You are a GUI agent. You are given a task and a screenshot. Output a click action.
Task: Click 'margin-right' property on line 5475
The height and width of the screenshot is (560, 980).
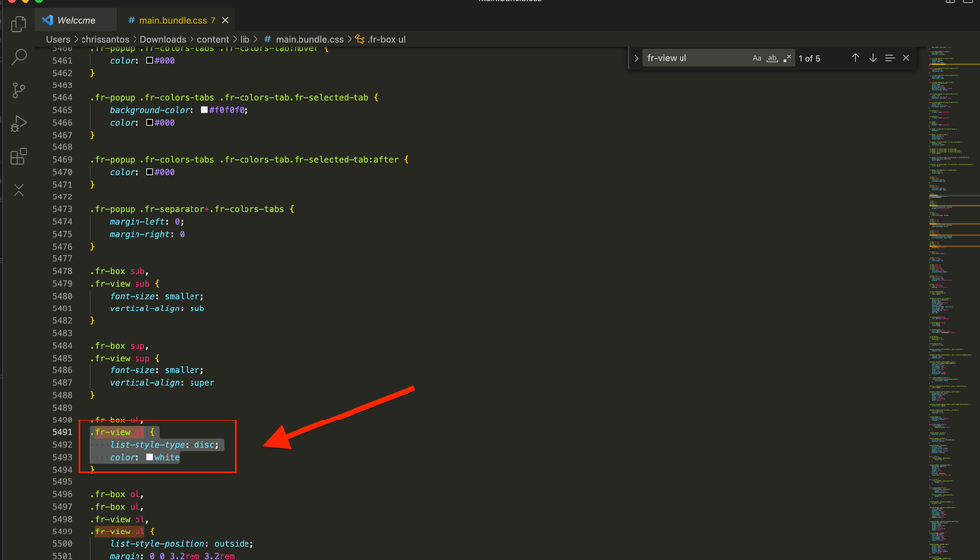pos(139,235)
